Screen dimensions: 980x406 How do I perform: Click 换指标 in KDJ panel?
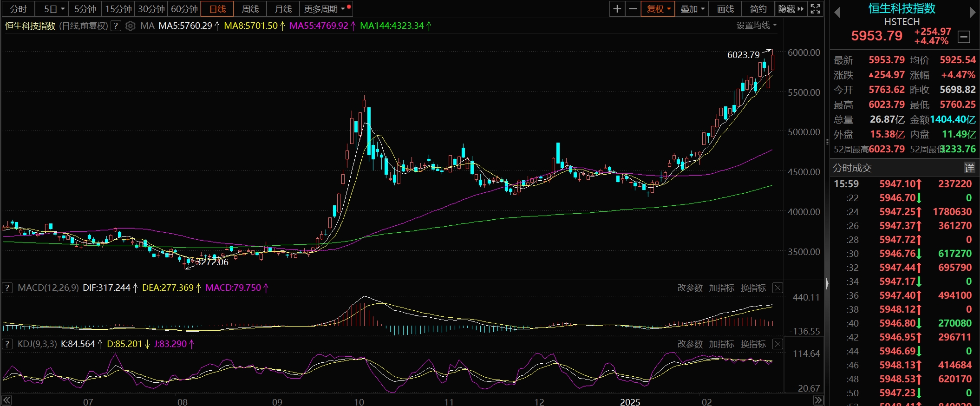click(x=753, y=344)
